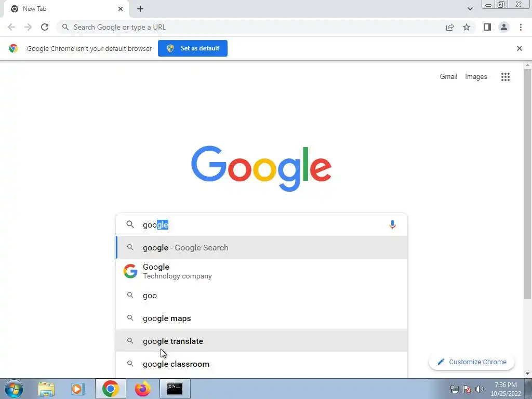
Task: Open Windows Media Player from the taskbar
Action: pos(78,389)
